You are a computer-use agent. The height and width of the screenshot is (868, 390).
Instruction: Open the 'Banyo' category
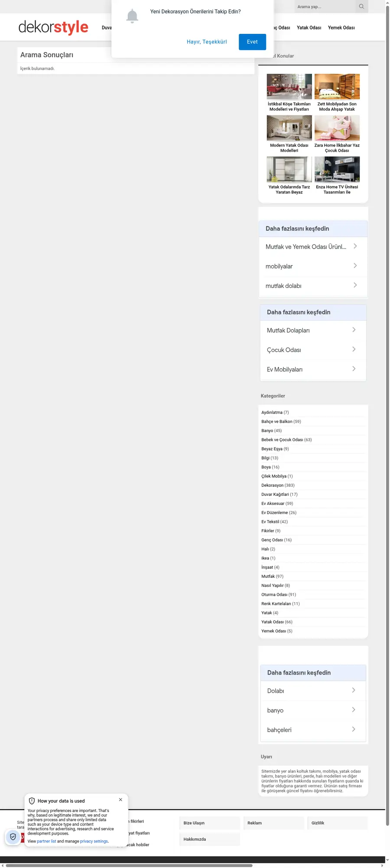pyautogui.click(x=267, y=431)
